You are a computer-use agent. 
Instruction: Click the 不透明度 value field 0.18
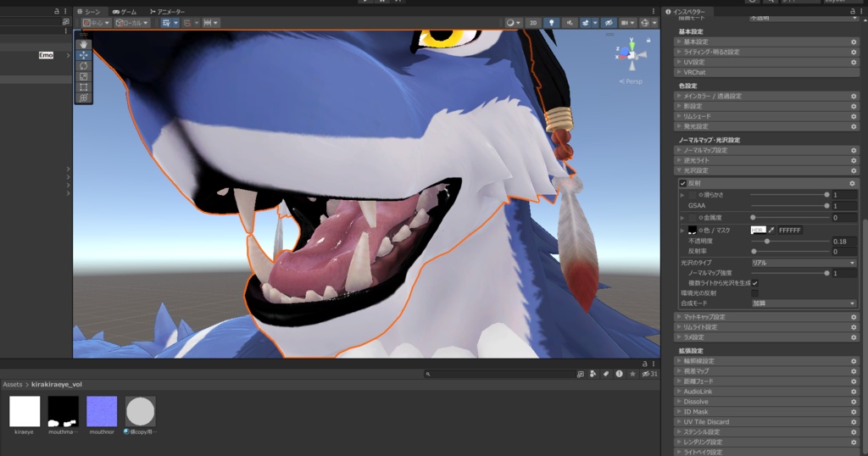tap(844, 242)
